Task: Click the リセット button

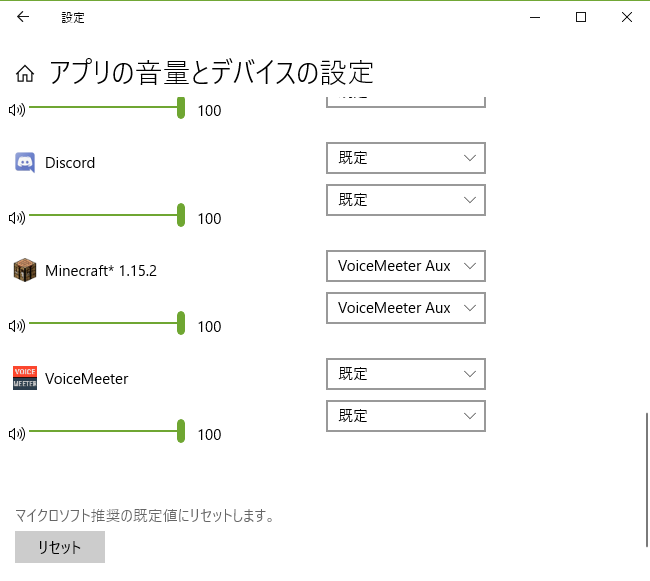Action: [60, 547]
